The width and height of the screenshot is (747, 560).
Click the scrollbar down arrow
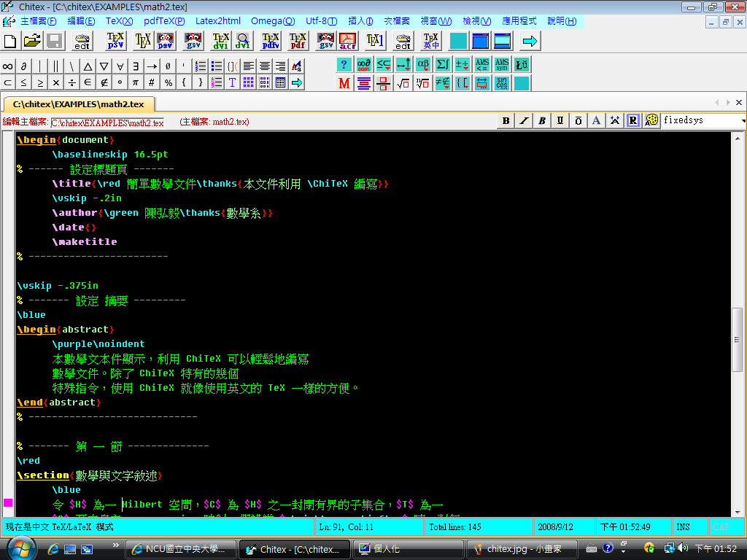[x=738, y=513]
